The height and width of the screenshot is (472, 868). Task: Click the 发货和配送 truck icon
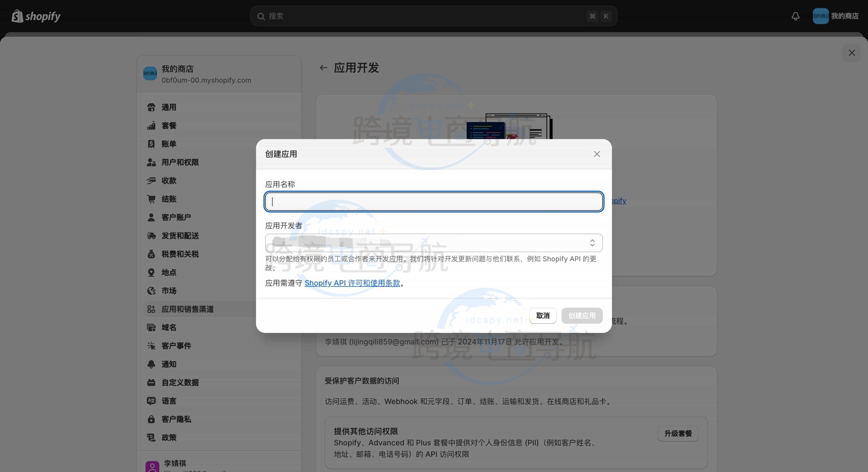151,236
